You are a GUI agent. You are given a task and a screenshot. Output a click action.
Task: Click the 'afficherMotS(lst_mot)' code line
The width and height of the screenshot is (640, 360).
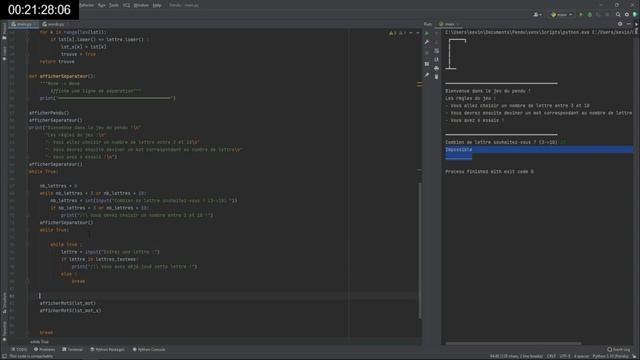point(68,303)
